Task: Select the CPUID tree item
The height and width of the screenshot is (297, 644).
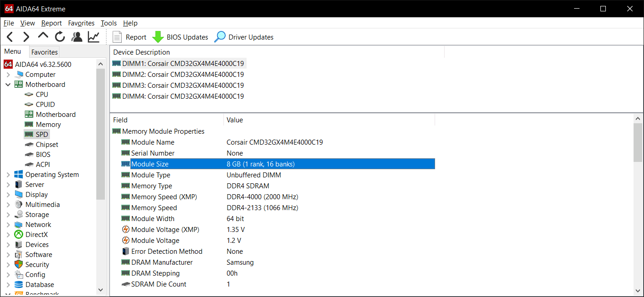Action: [x=45, y=105]
